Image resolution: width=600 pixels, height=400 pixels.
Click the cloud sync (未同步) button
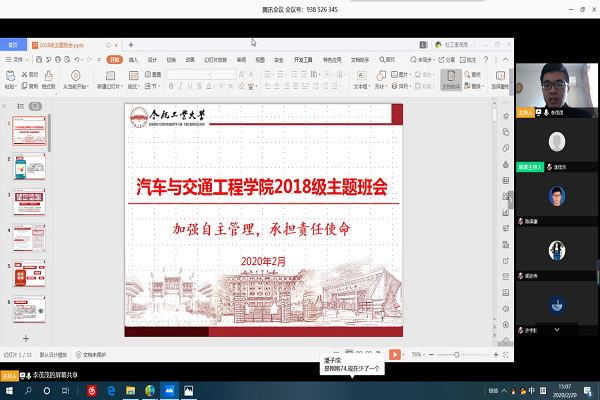click(421, 60)
